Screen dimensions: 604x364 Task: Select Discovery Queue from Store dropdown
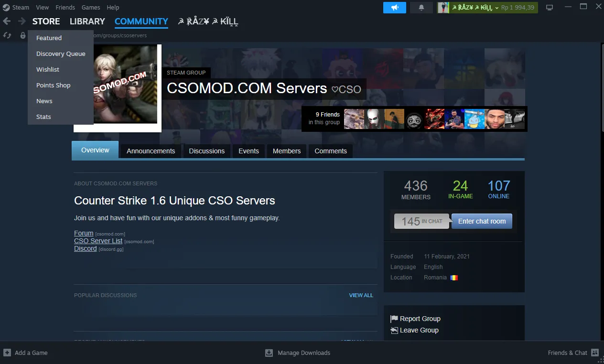coord(61,54)
